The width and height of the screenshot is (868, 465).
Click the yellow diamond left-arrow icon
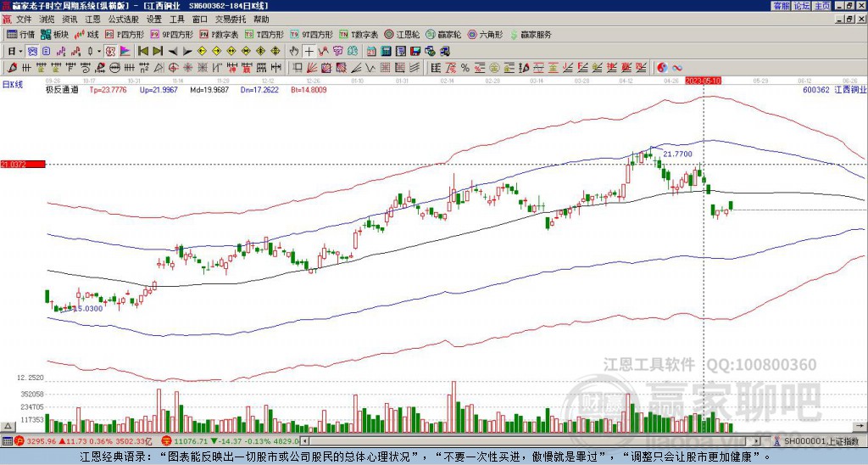[x=202, y=51]
